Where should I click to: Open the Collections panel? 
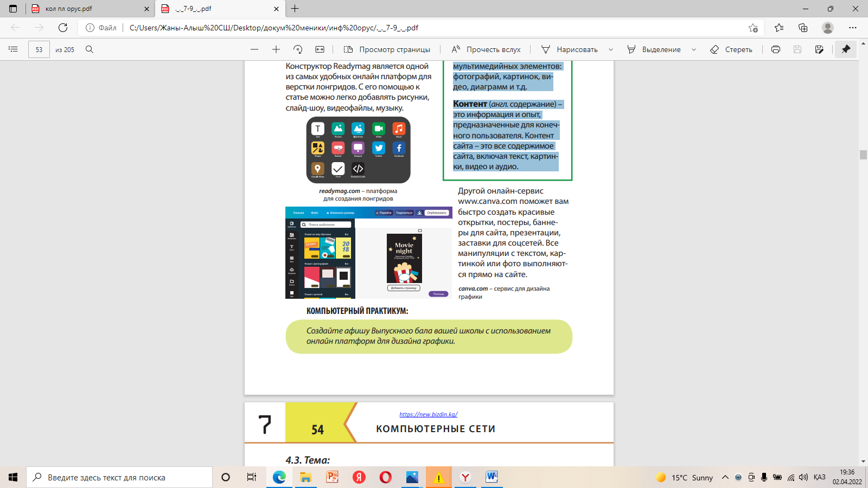tap(803, 28)
